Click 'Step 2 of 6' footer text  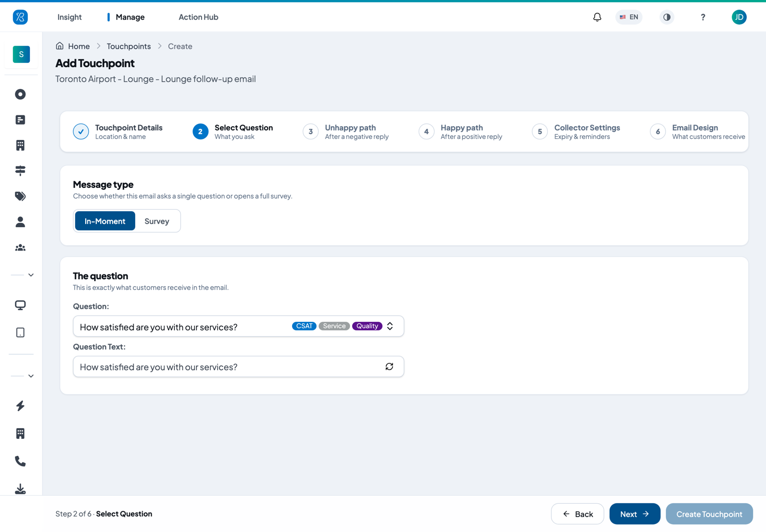pos(73,514)
